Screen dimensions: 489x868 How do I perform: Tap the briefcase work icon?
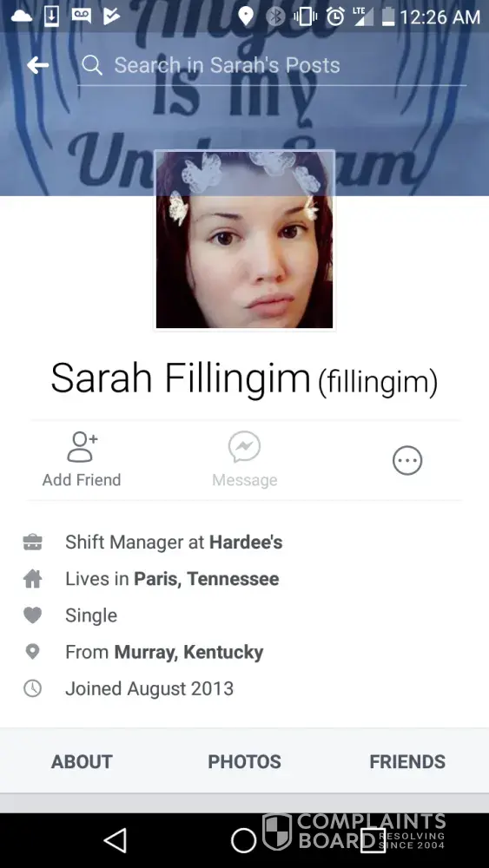33,542
